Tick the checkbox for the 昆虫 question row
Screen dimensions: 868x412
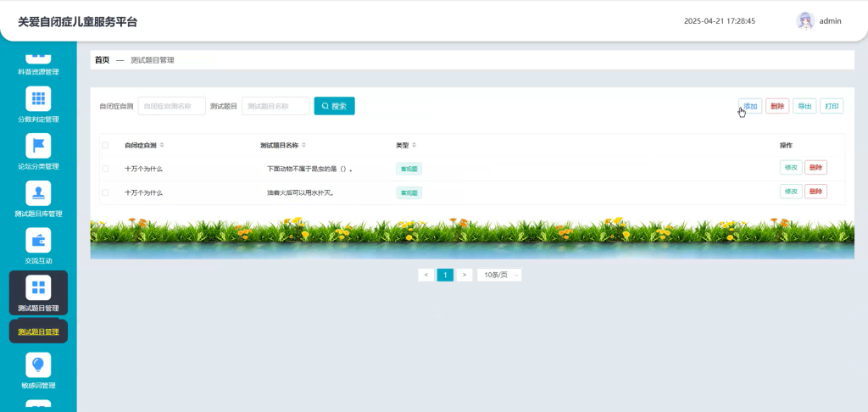point(105,169)
